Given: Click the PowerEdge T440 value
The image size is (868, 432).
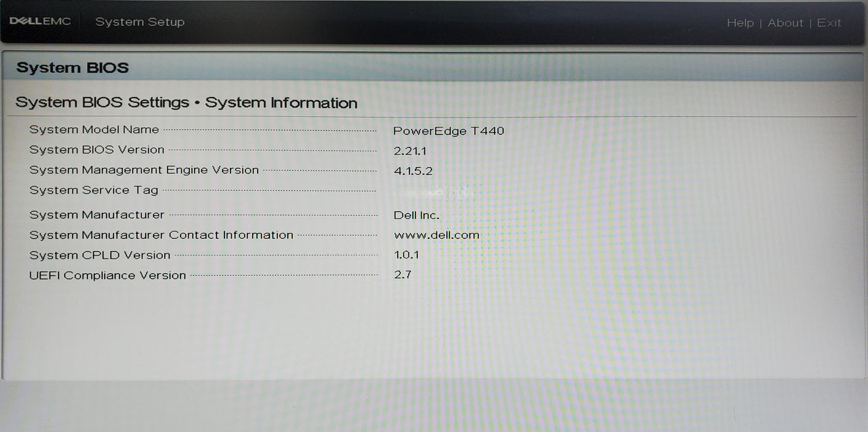Looking at the screenshot, I should [x=449, y=131].
